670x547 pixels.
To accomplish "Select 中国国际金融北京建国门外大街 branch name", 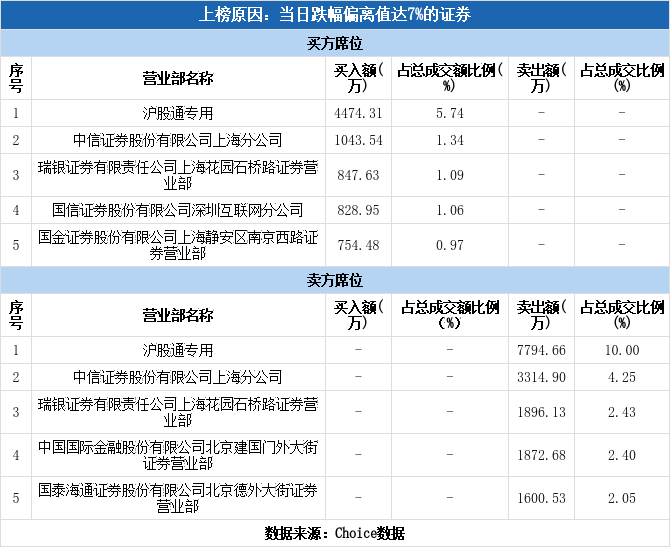I will [178, 455].
